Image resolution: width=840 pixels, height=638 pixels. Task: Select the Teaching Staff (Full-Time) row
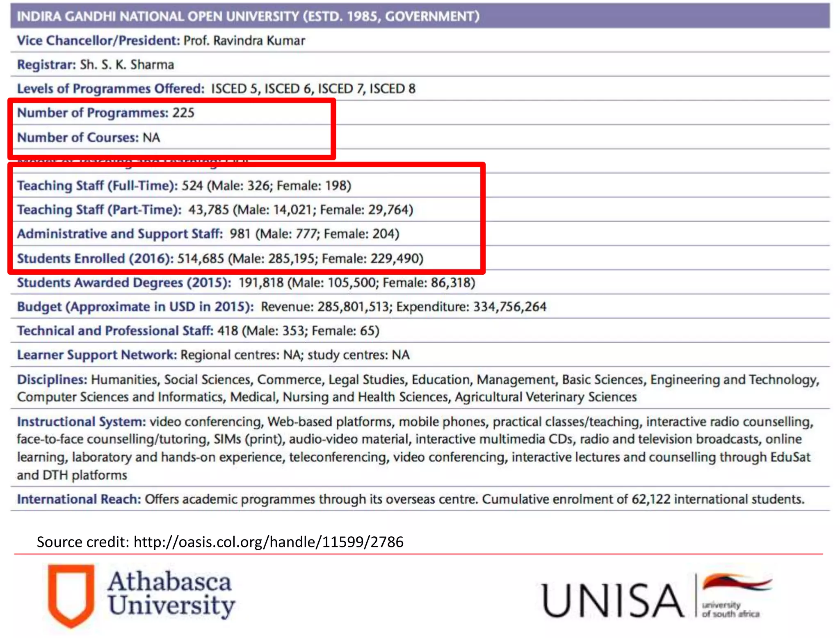click(420, 185)
